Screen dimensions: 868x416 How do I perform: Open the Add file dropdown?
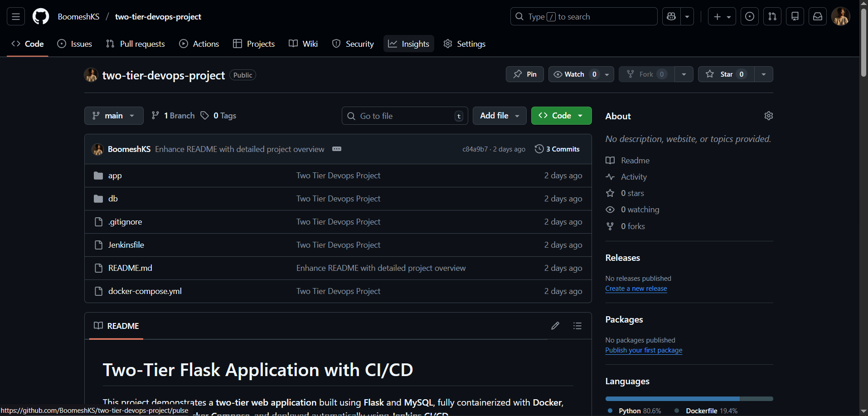[x=499, y=116]
